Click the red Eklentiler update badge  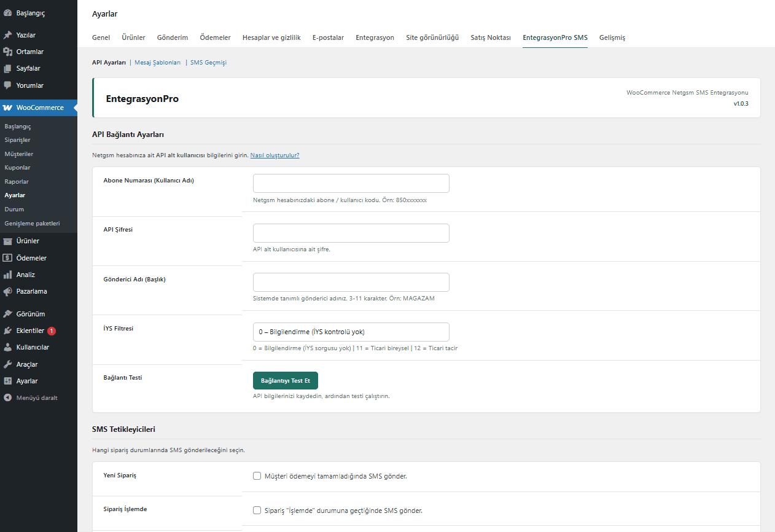[x=52, y=331]
